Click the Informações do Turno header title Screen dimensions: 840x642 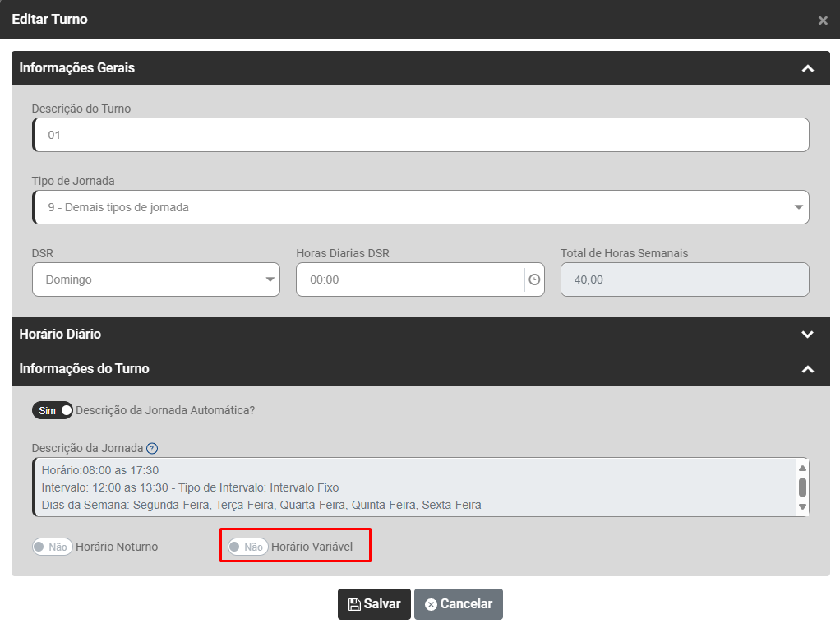click(x=85, y=369)
